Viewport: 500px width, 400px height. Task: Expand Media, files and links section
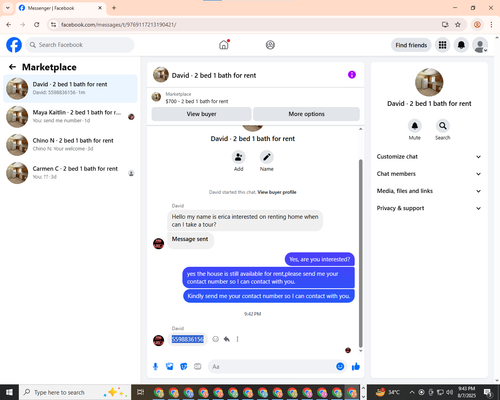429,191
